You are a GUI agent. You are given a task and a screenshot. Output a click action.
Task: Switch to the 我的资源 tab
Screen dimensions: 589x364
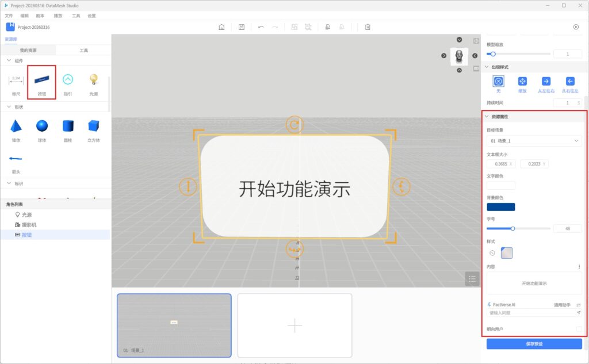(x=28, y=51)
